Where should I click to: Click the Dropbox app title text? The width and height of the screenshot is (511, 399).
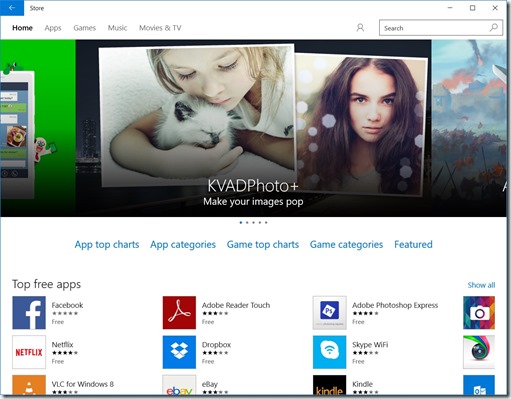[x=216, y=344]
